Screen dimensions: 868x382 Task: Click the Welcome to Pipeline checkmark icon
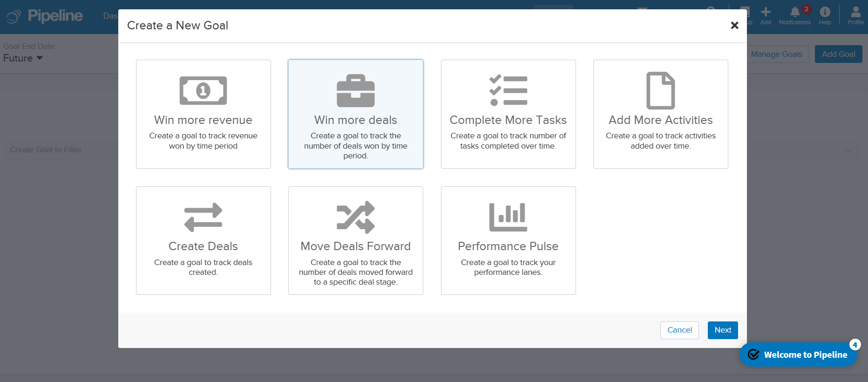pyautogui.click(x=753, y=355)
